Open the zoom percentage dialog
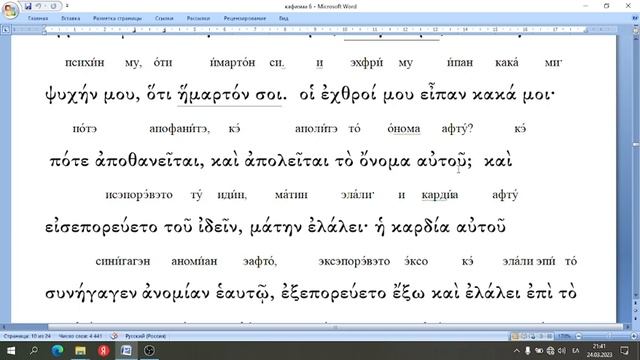The height and width of the screenshot is (360, 640). [564, 336]
